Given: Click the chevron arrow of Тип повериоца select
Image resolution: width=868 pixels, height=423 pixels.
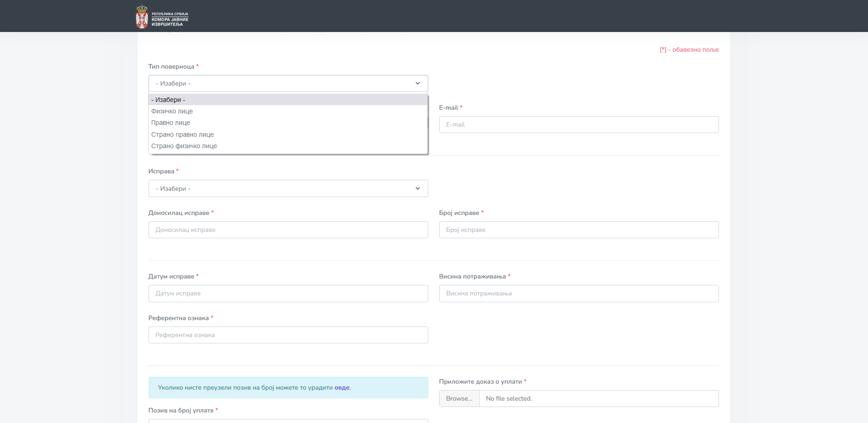Looking at the screenshot, I should click(x=417, y=83).
